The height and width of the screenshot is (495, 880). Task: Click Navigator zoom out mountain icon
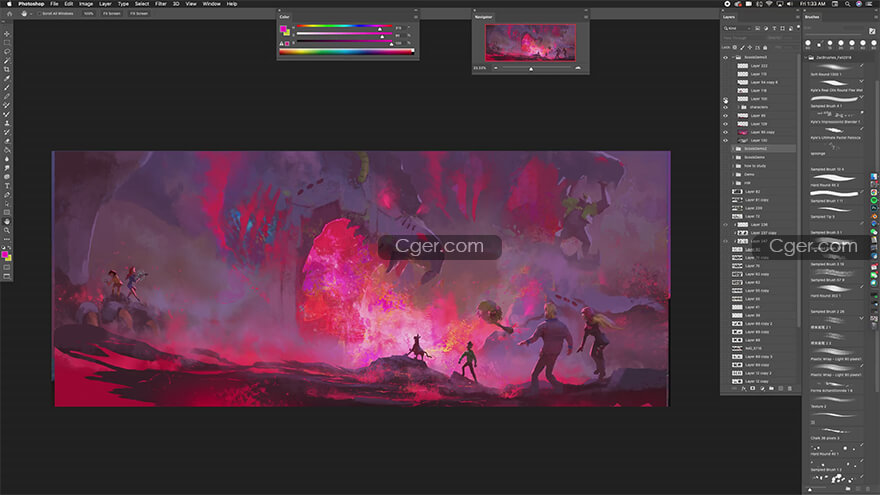(x=496, y=68)
